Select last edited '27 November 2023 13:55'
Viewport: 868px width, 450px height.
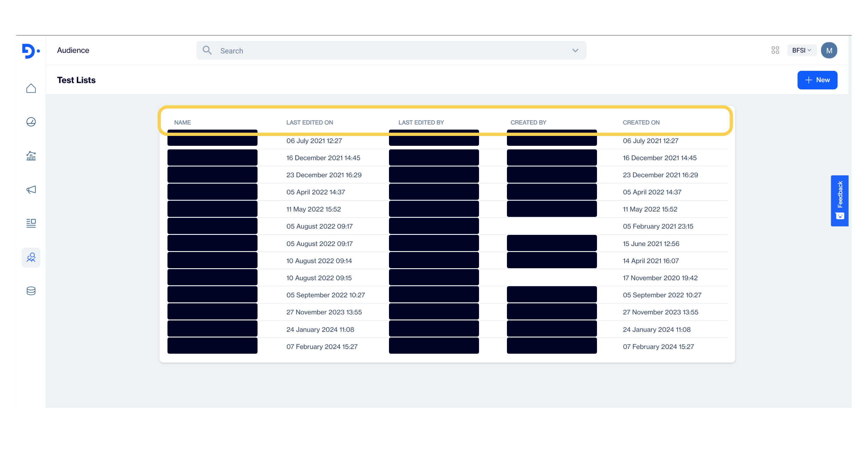tap(324, 313)
